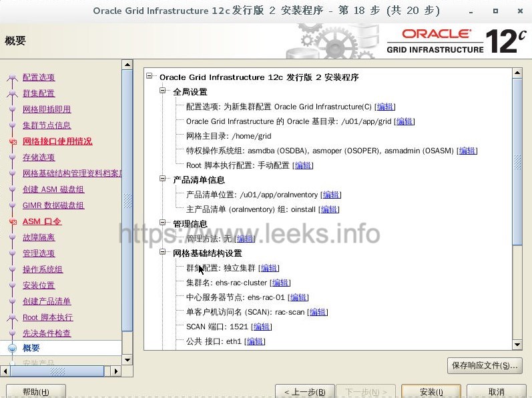Edit Root 脚本执行配置 link

(x=302, y=165)
